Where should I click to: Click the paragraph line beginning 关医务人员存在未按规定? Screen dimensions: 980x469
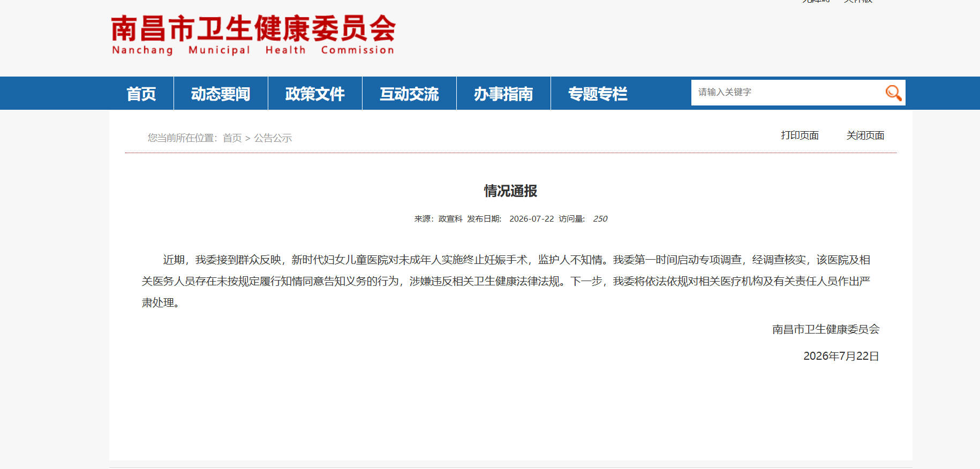[x=506, y=281]
